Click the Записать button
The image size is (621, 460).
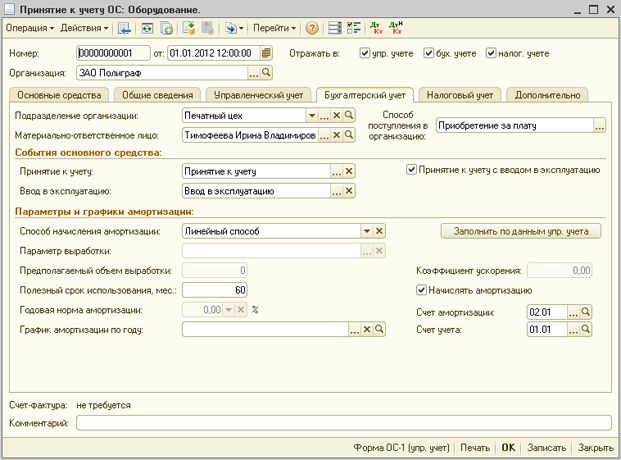546,448
